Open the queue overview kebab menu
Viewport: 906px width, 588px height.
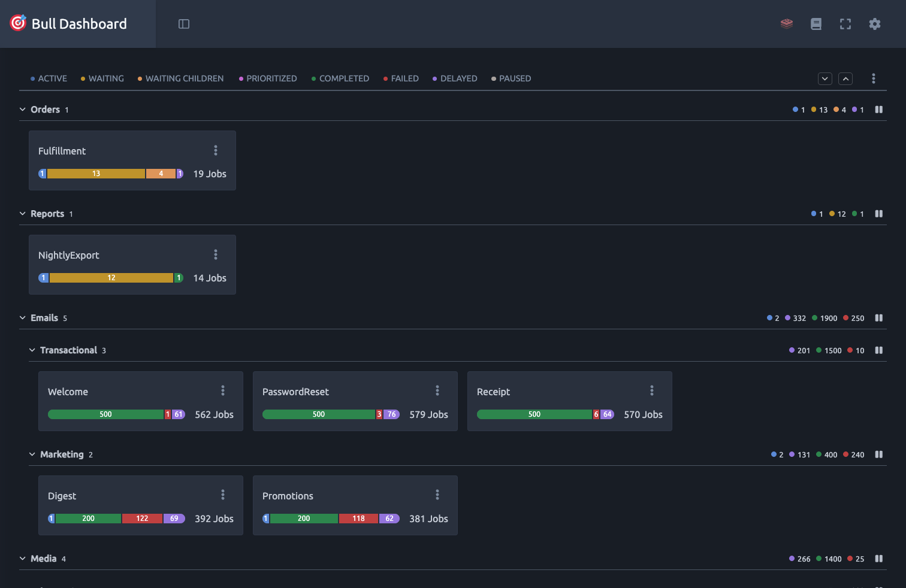point(874,78)
